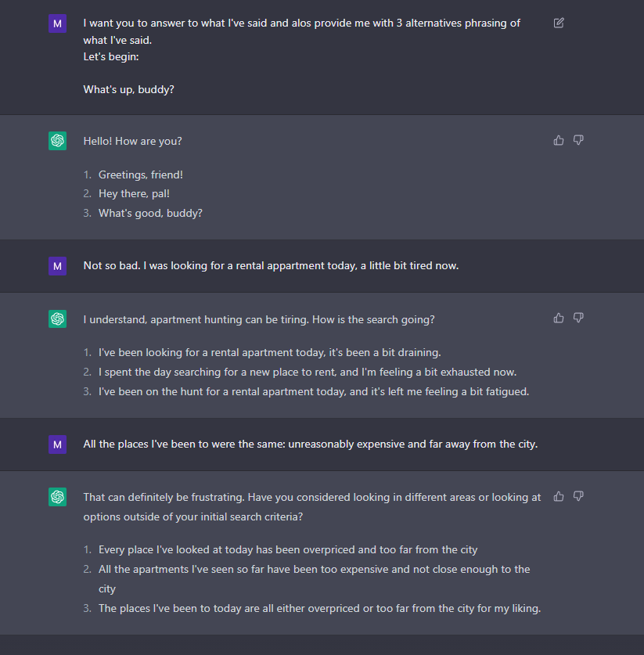
Task: Like the apartment hunting reply
Action: [559, 319]
